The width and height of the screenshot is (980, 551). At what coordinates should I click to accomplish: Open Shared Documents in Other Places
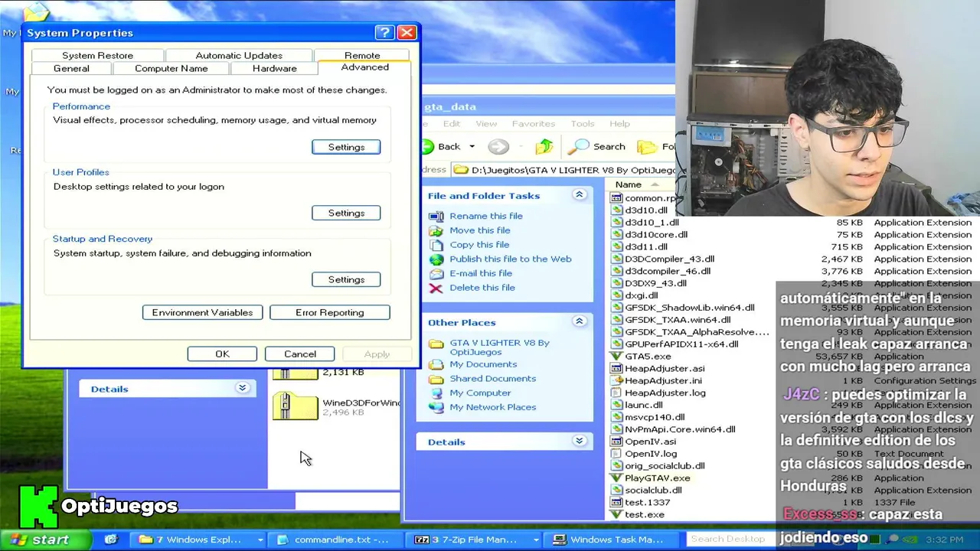[x=492, y=379]
